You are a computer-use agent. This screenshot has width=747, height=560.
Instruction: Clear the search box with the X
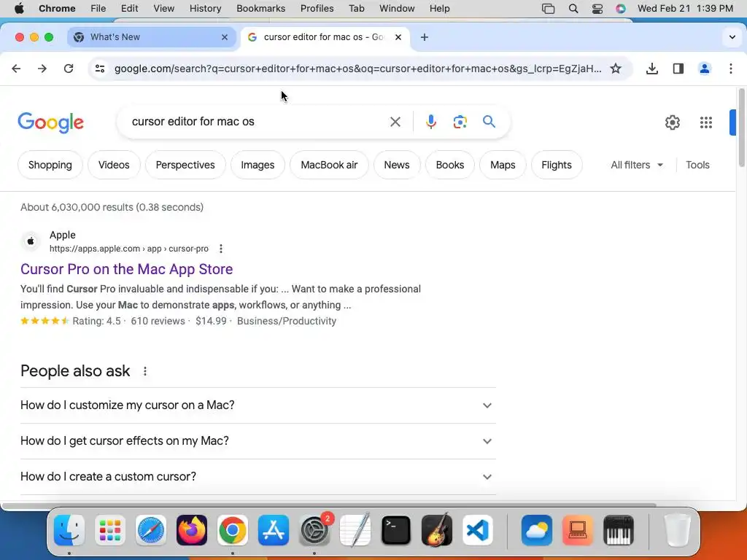[x=395, y=122]
